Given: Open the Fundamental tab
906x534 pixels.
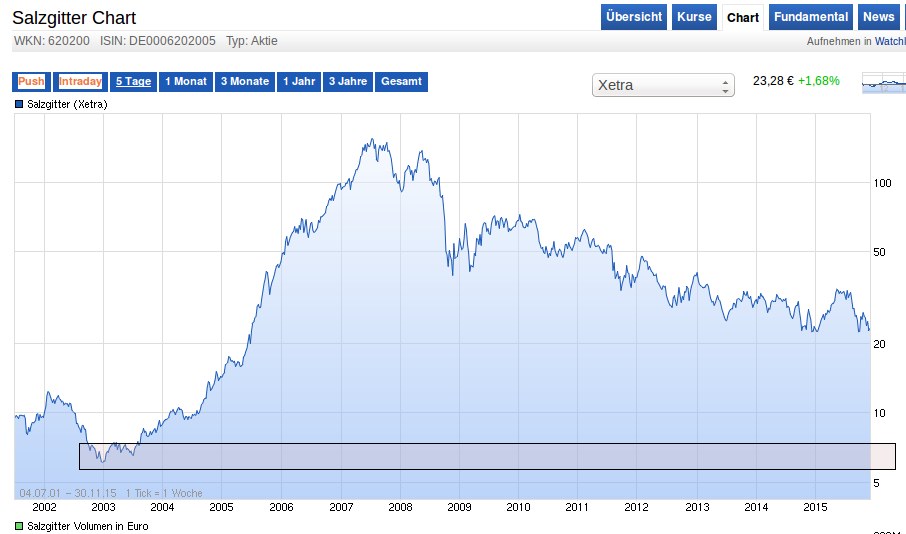Looking at the screenshot, I should [811, 17].
